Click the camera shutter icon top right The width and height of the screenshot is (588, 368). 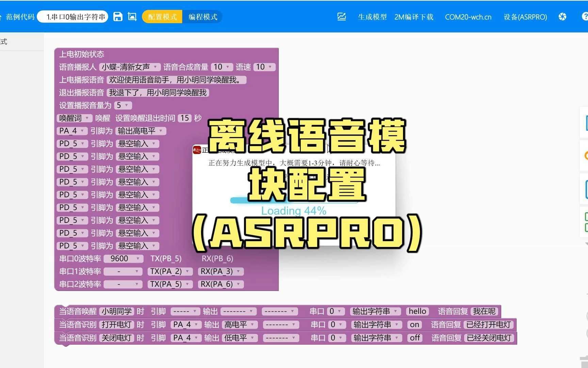[562, 16]
